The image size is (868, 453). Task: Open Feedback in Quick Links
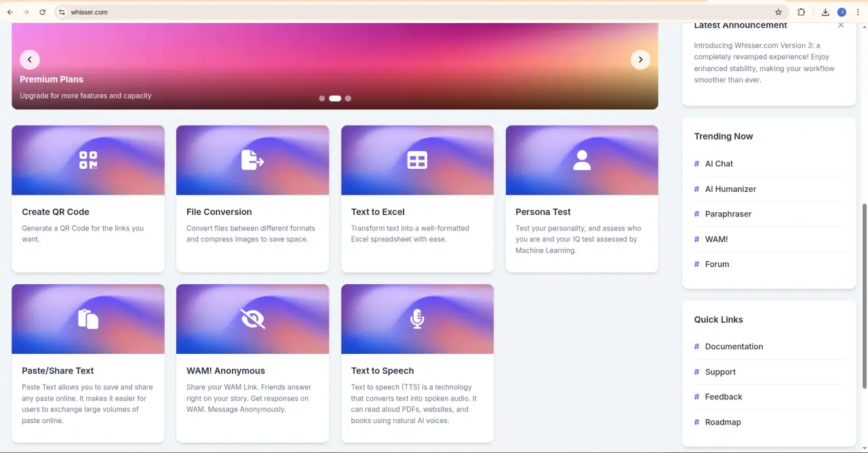click(724, 397)
